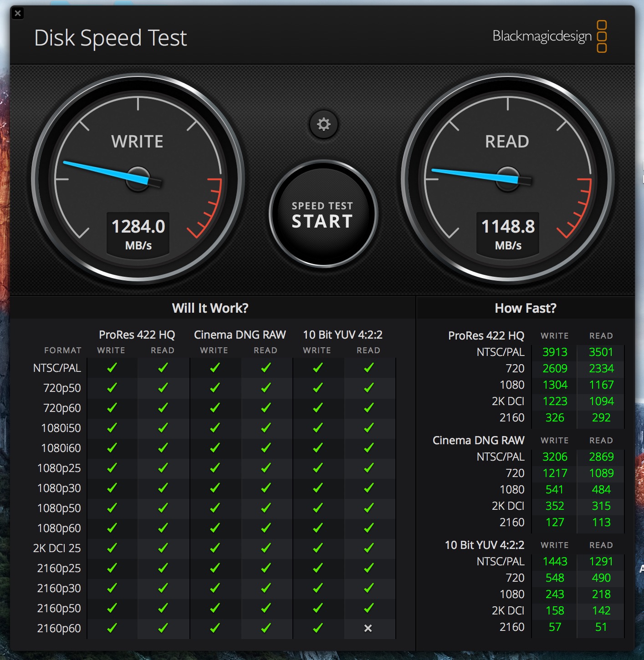
Task: Click 2160p30 10 Bit YUV write checkmark
Action: click(317, 588)
